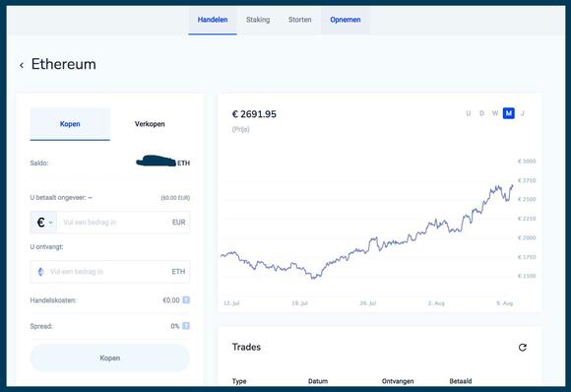Select the Kopen tab in trade panel
Image resolution: width=571 pixels, height=392 pixels.
click(x=70, y=124)
